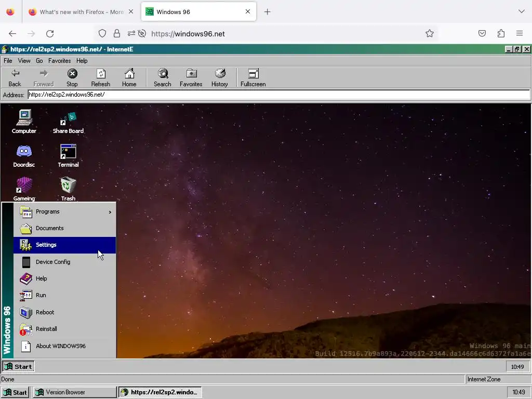Open the View menu in InternetE
The width and height of the screenshot is (532, 399).
[24, 61]
